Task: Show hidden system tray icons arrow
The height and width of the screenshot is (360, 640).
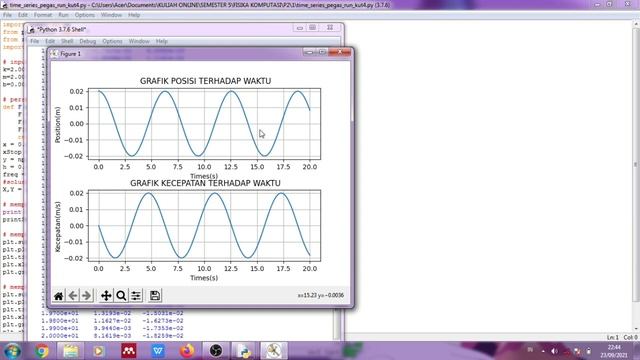Action: [x=543, y=351]
